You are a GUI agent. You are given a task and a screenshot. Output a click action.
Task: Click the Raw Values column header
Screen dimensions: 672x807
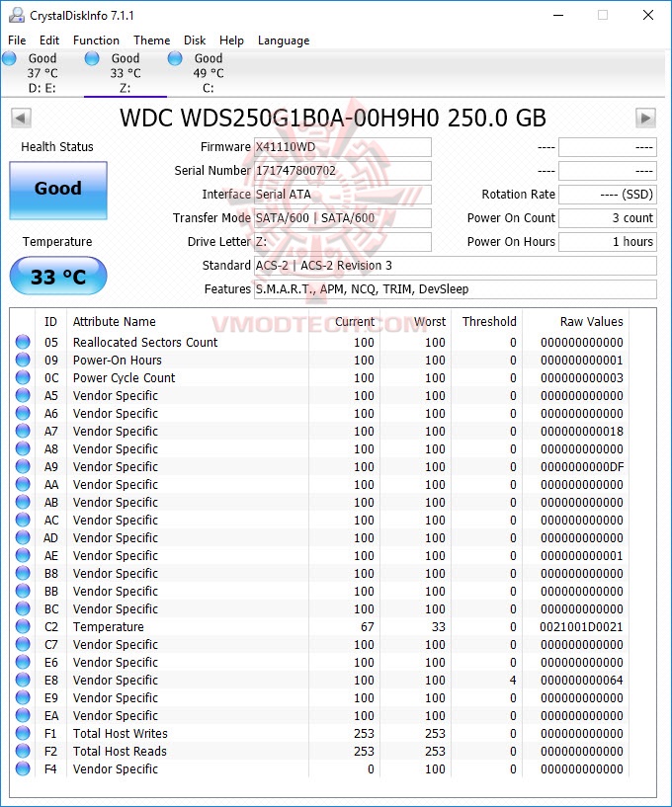click(592, 322)
